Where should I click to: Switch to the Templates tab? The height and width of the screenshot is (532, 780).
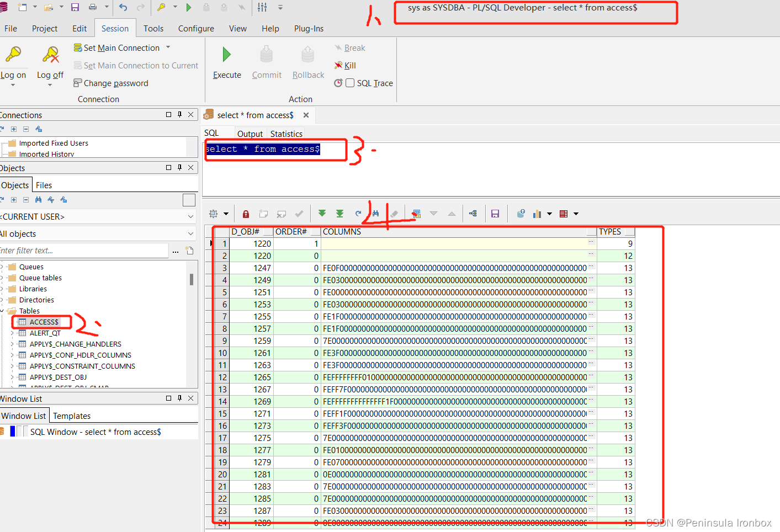pyautogui.click(x=72, y=416)
